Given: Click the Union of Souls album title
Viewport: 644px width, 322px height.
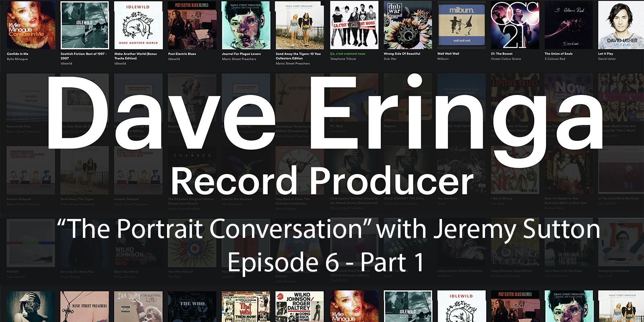Looking at the screenshot, I should 558,54.
